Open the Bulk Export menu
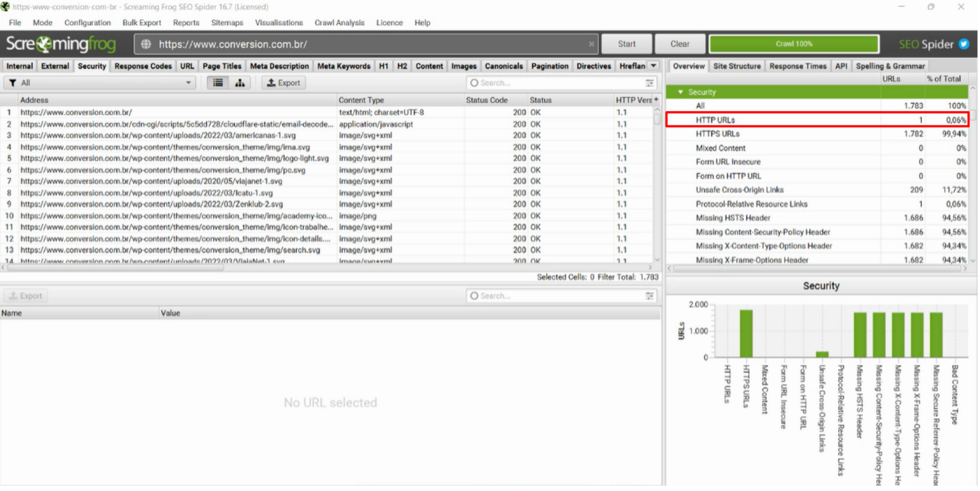980x491 pixels. point(142,23)
